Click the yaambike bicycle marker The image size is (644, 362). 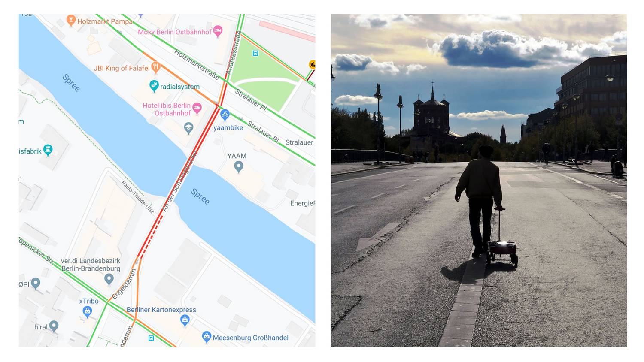click(225, 115)
